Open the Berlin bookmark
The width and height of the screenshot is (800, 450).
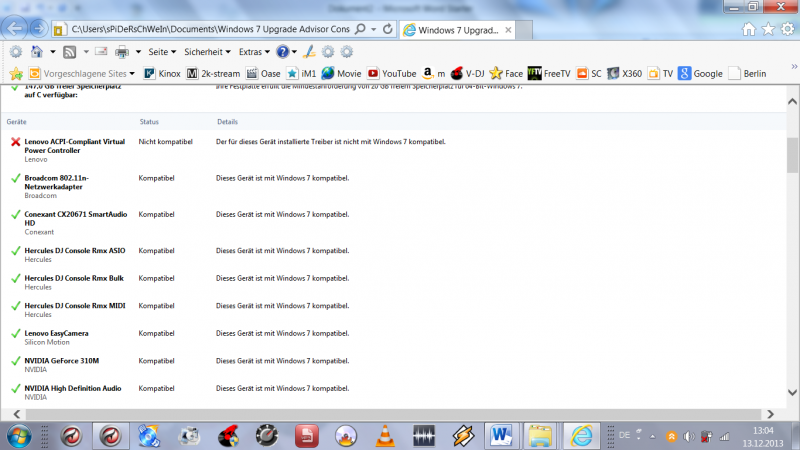(747, 73)
